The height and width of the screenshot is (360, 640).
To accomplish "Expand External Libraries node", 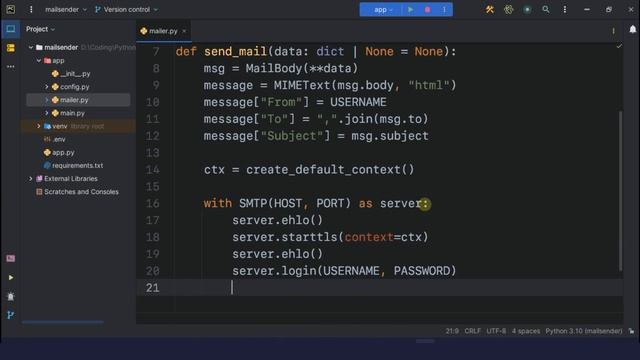I will [x=31, y=178].
